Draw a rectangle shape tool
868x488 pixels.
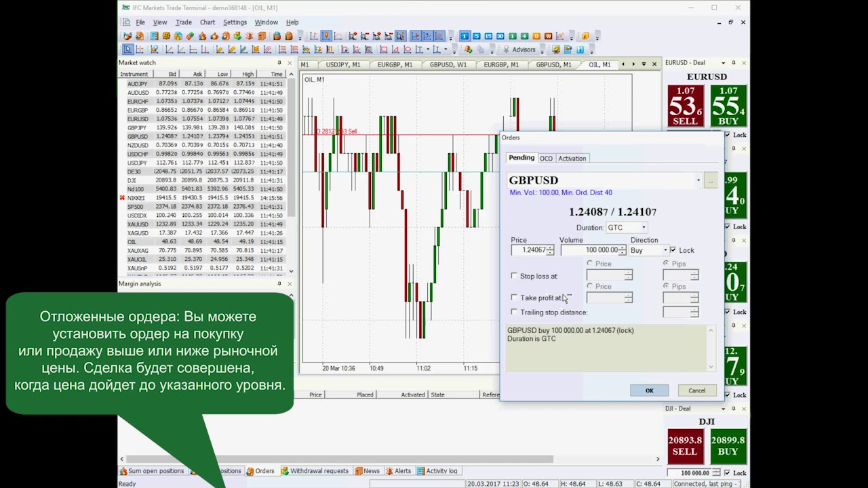coord(384,49)
